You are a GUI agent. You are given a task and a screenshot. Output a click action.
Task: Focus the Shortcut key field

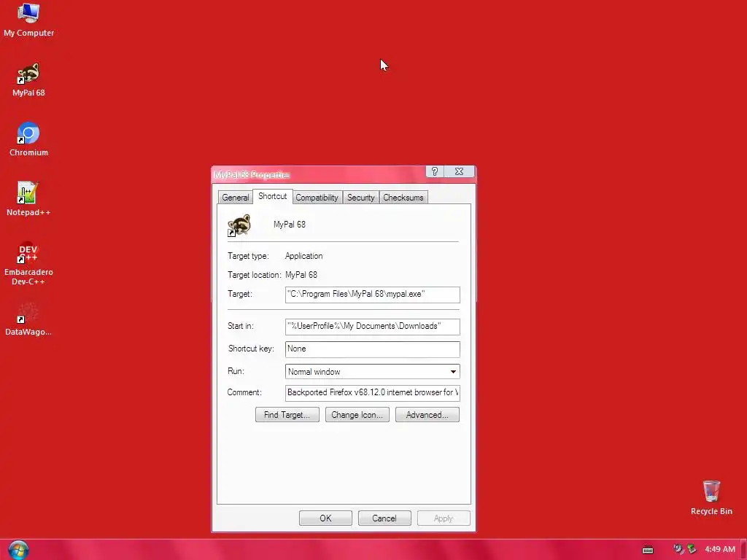point(373,349)
